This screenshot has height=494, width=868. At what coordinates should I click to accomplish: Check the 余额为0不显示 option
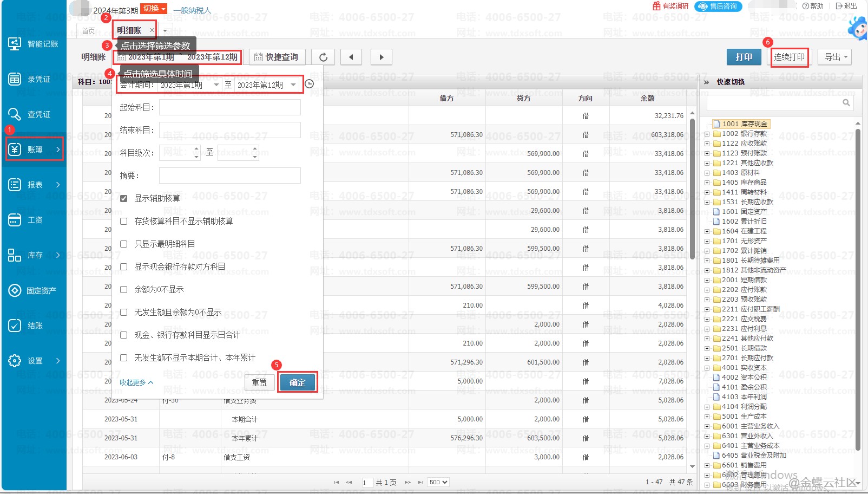tap(124, 290)
